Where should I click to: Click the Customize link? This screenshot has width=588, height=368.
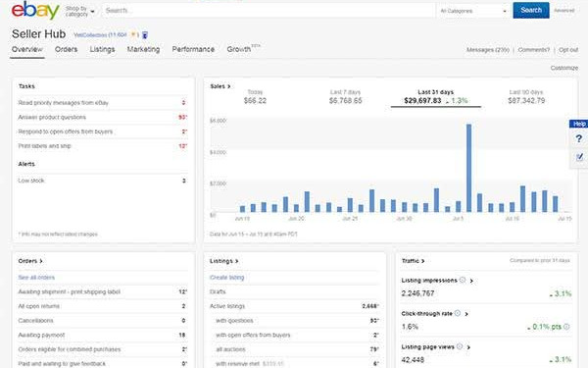pyautogui.click(x=564, y=68)
